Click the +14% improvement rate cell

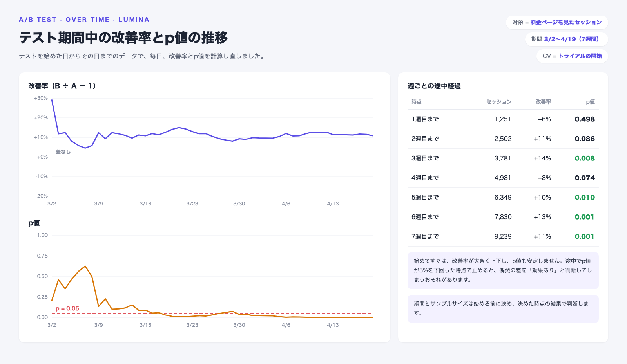coord(542,158)
